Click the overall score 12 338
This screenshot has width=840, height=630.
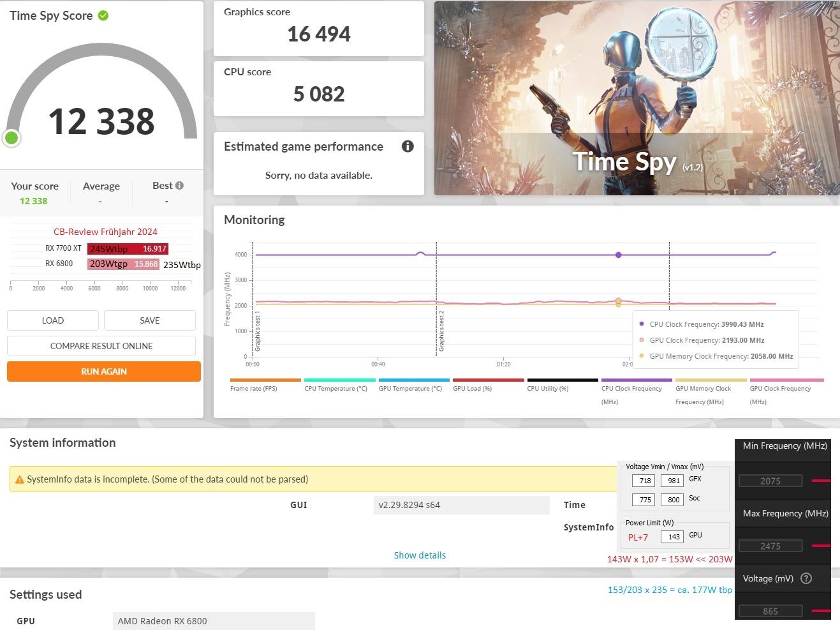click(x=101, y=121)
